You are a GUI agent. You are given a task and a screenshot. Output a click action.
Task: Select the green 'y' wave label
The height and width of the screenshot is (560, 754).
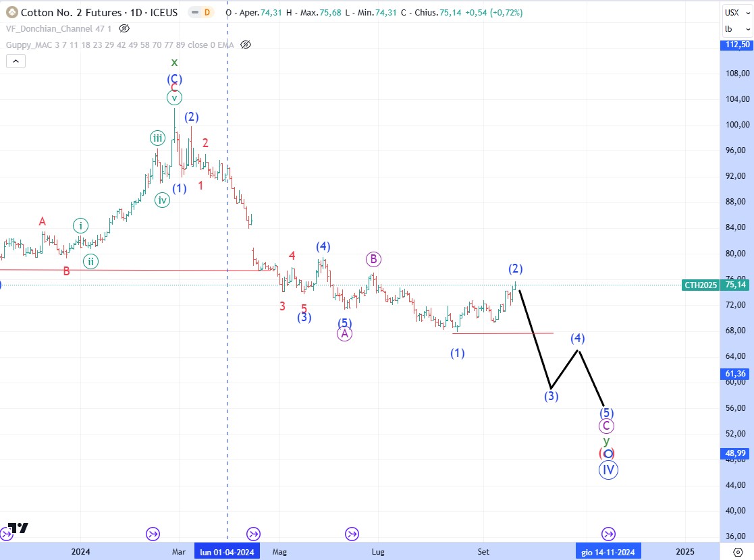606,441
